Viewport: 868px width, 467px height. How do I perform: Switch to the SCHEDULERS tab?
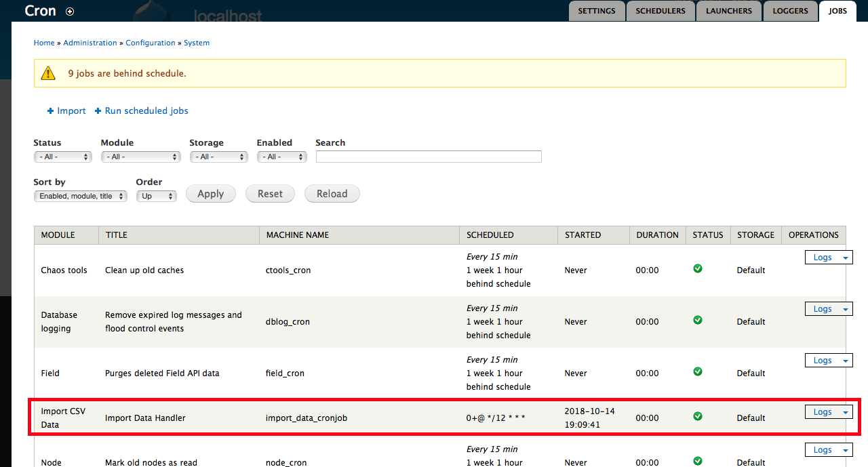point(660,10)
